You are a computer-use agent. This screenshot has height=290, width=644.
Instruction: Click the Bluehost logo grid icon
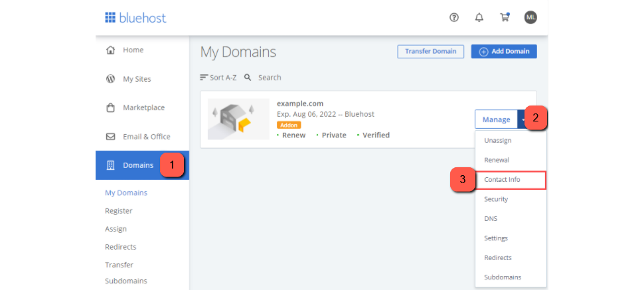(110, 18)
